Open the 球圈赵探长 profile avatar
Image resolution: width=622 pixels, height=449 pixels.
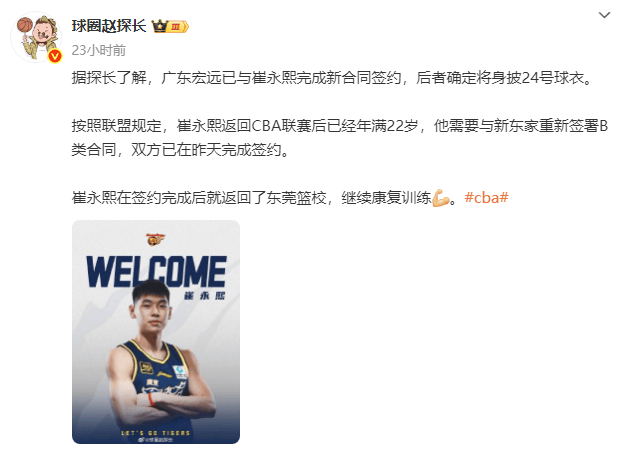click(x=36, y=37)
